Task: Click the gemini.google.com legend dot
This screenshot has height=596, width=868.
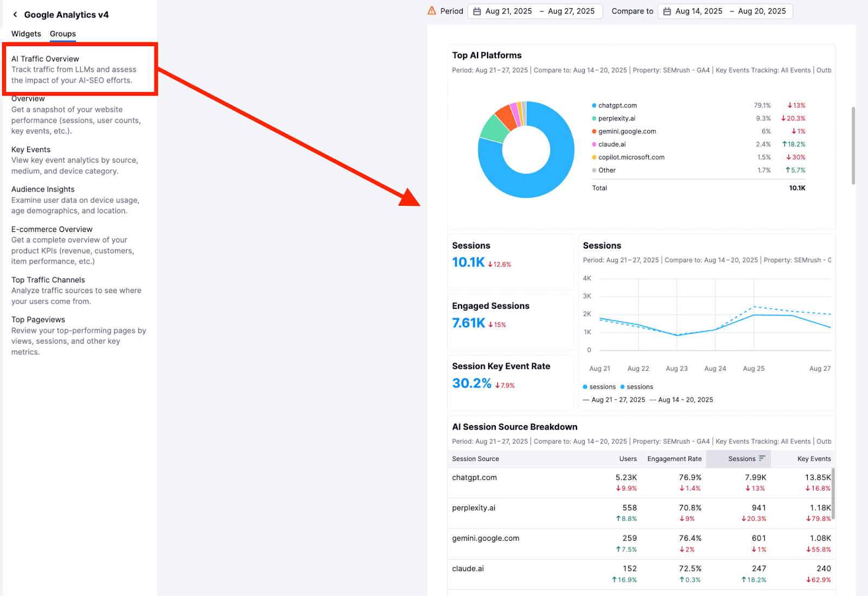Action: pyautogui.click(x=593, y=131)
